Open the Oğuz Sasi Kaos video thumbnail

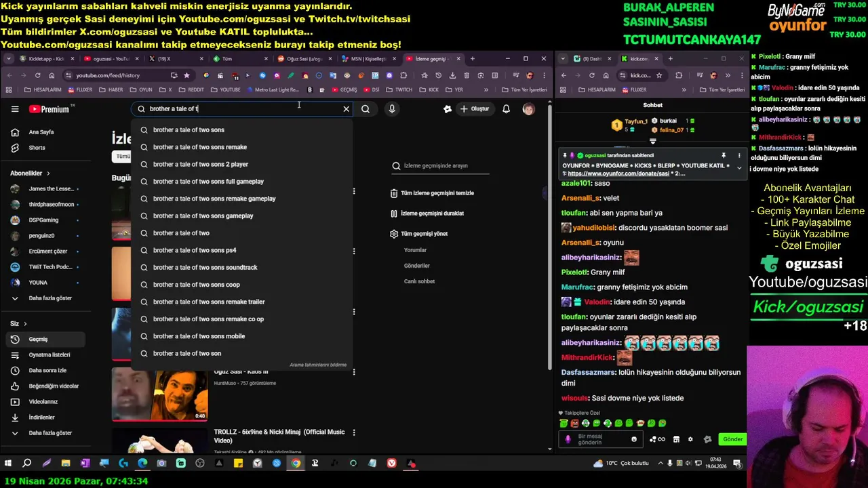159,394
